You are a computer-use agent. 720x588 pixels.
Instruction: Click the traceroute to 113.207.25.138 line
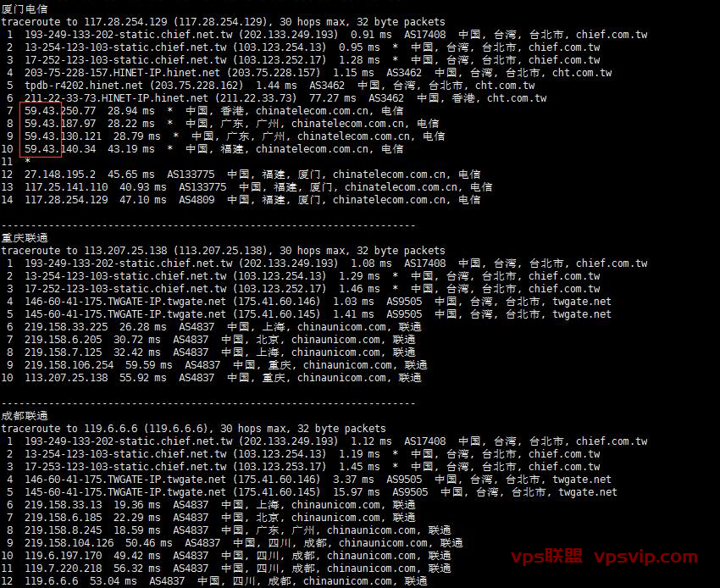click(223, 250)
